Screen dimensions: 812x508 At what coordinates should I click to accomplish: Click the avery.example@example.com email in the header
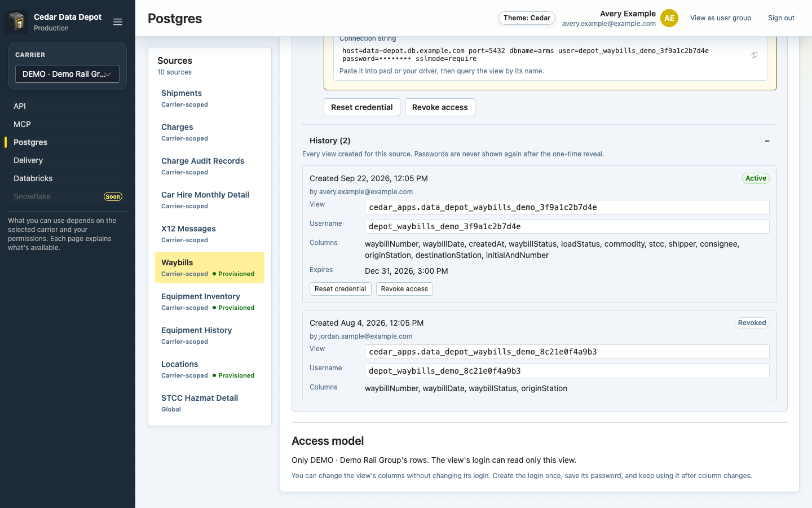609,24
